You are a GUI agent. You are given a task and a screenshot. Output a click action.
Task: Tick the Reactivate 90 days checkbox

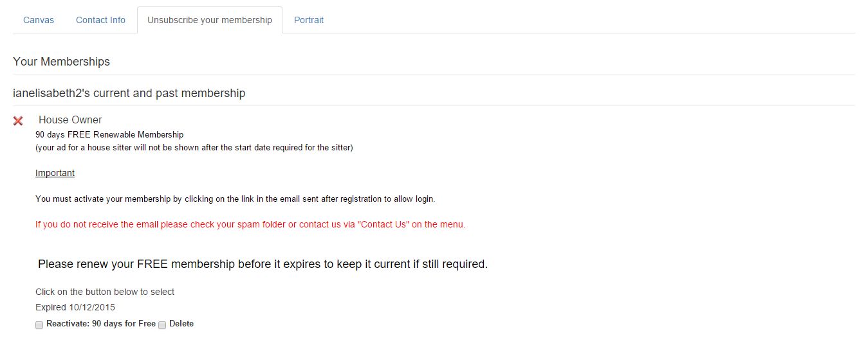(39, 325)
